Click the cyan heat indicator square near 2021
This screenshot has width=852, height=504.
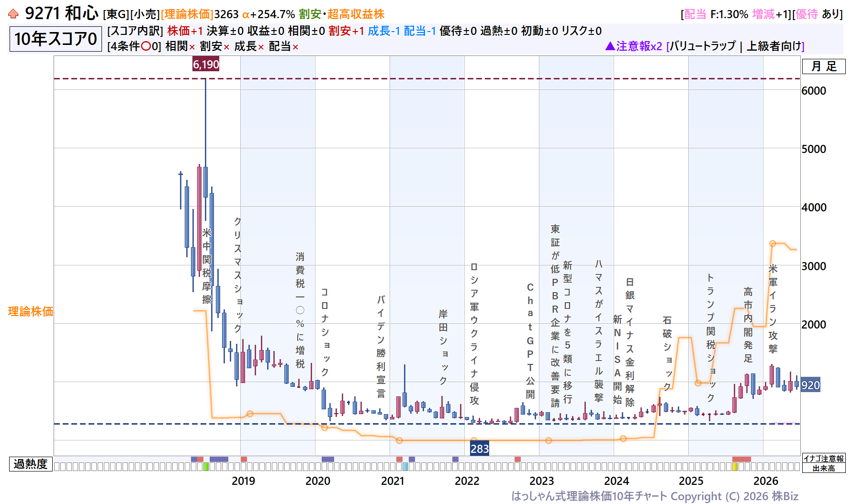405,467
